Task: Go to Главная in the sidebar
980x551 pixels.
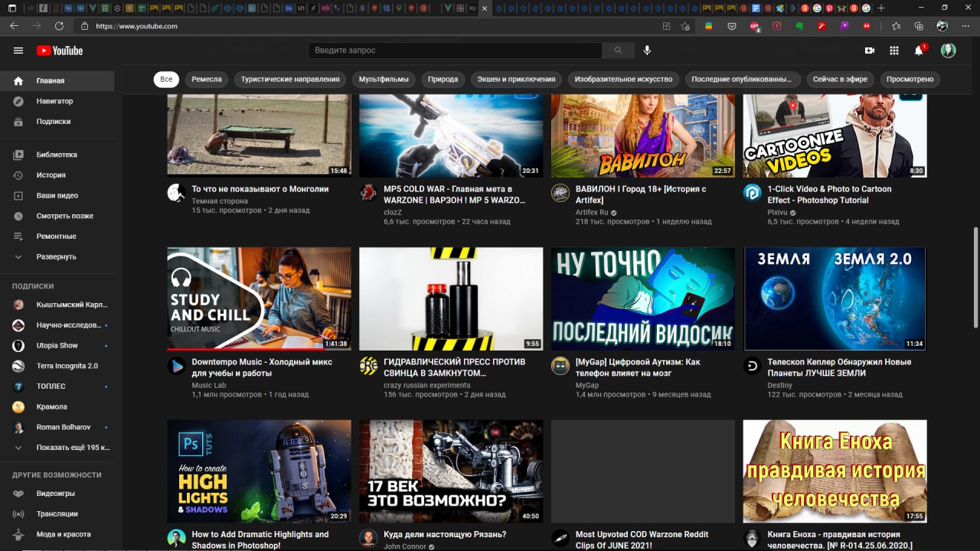Action: click(57, 80)
